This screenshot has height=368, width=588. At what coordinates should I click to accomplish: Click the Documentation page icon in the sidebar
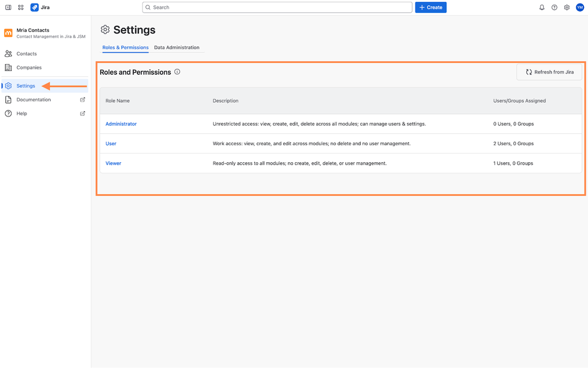tap(8, 99)
